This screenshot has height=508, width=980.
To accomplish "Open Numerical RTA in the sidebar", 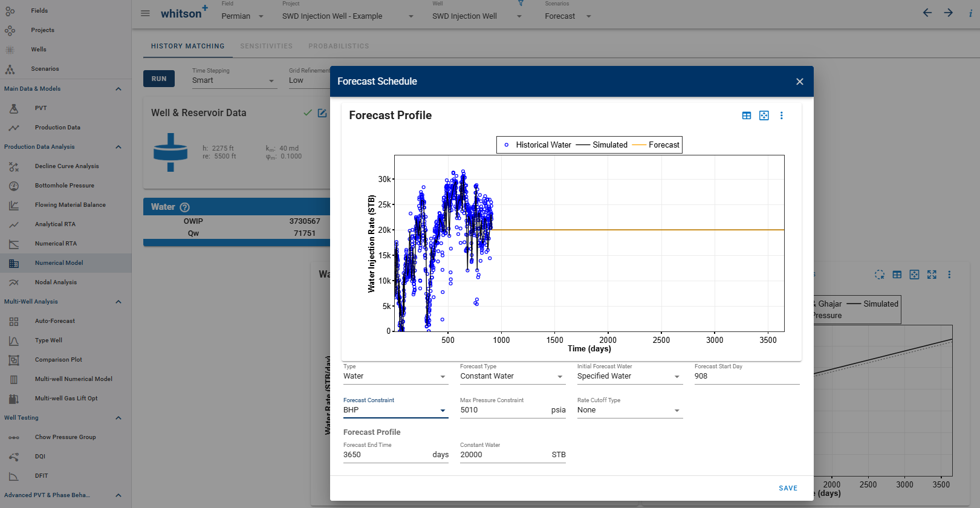I will pos(56,244).
